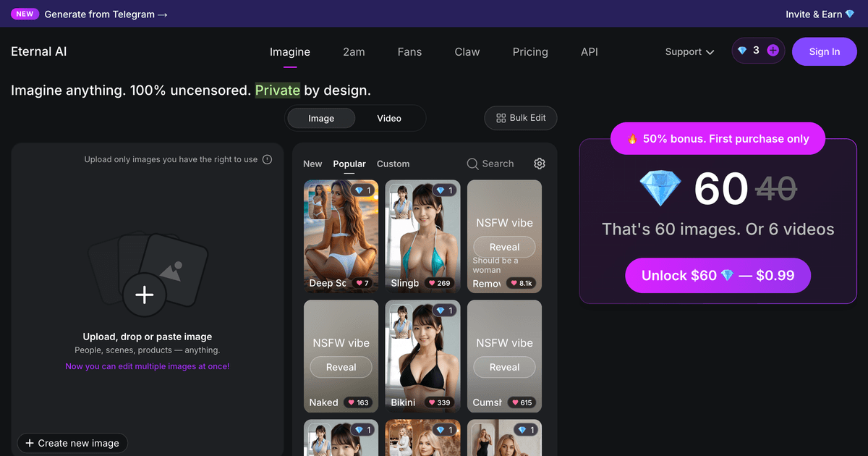Switch to Video mode
The image size is (868, 456).
(389, 118)
